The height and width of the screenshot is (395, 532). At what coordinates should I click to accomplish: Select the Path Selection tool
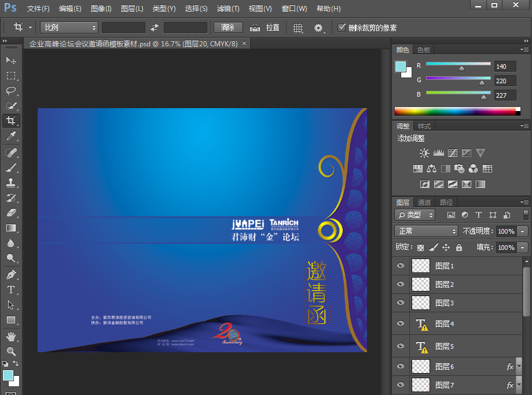pos(11,304)
